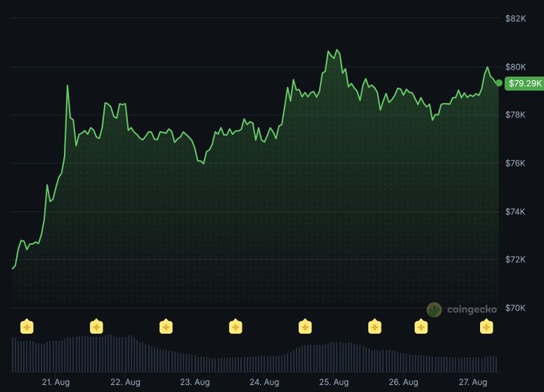Click the 25. Aug date label
The height and width of the screenshot is (392, 544).
pyautogui.click(x=334, y=382)
